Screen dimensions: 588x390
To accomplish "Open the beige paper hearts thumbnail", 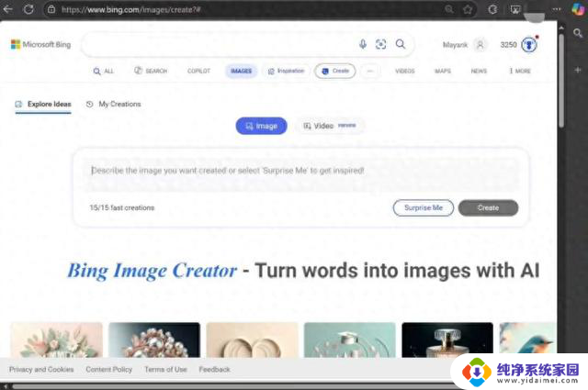I will pyautogui.click(x=253, y=340).
